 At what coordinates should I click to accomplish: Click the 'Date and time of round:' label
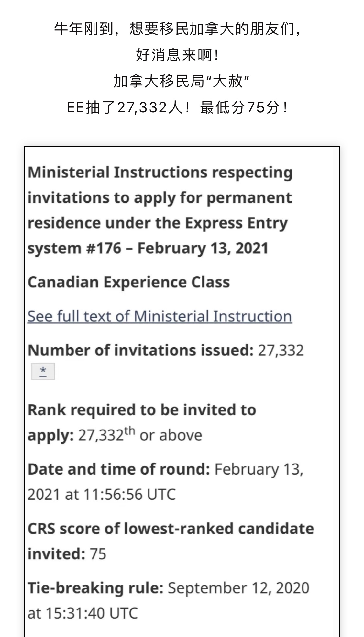coord(119,469)
